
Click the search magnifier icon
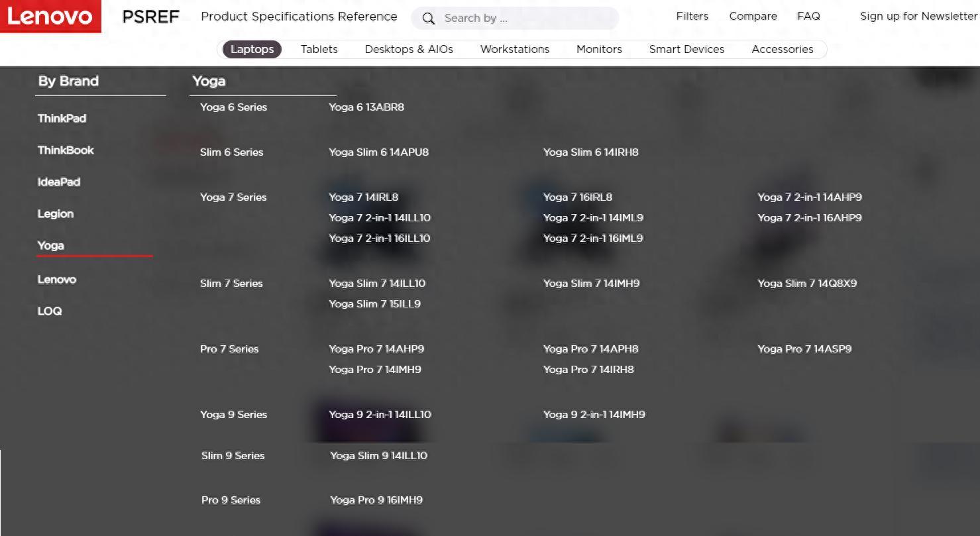pos(429,19)
